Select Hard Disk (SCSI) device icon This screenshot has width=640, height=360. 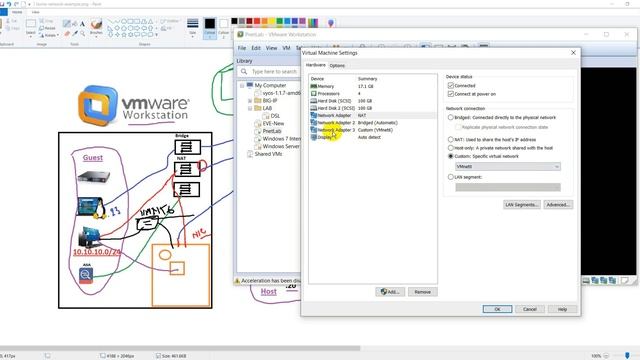click(x=313, y=101)
